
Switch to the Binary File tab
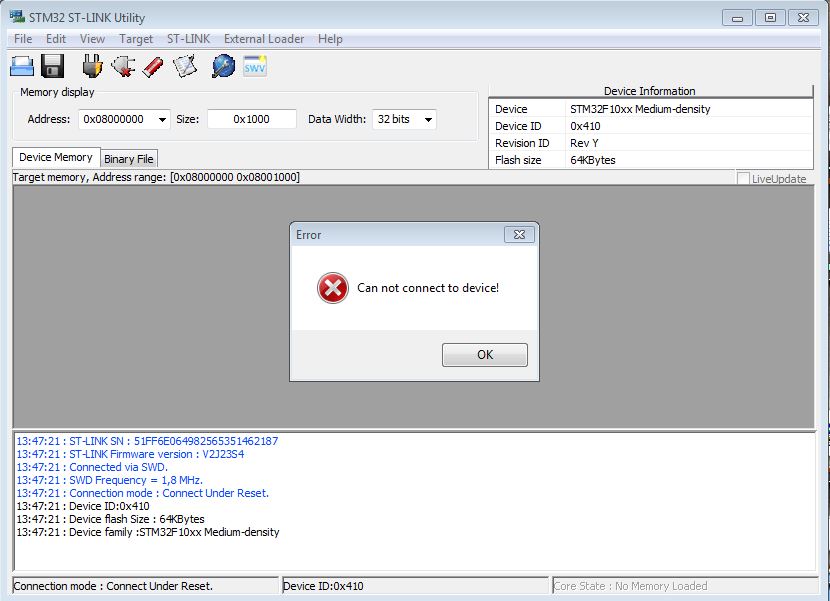(x=129, y=159)
